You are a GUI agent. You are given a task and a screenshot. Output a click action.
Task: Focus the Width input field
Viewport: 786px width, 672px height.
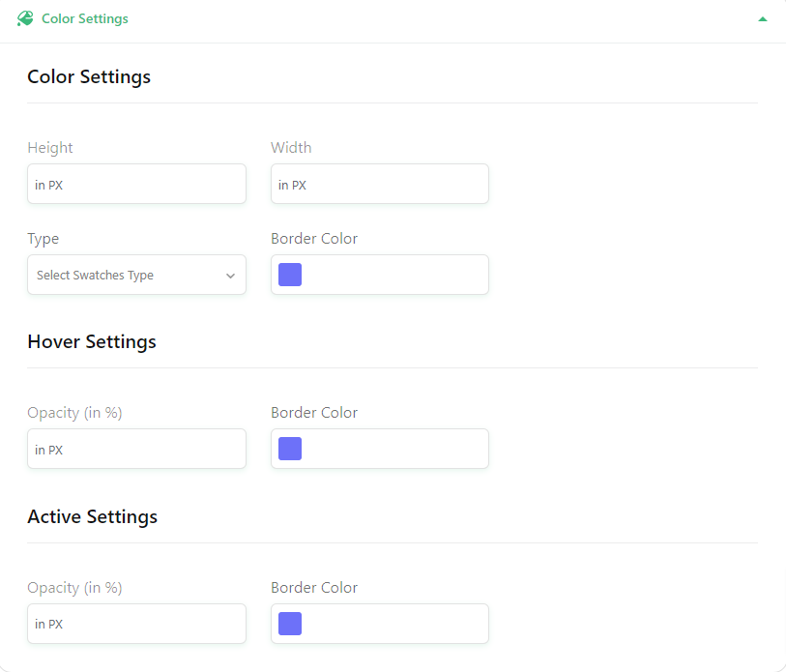[x=380, y=184]
